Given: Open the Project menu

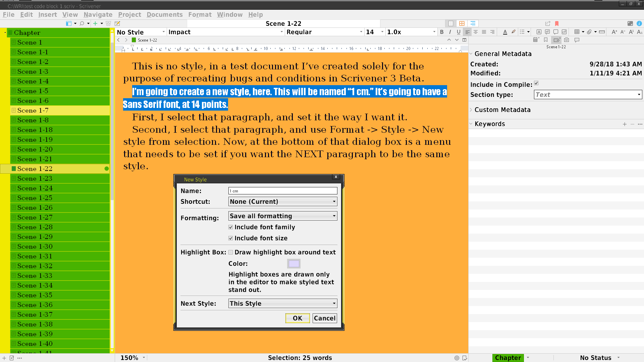Looking at the screenshot, I should [129, 14].
